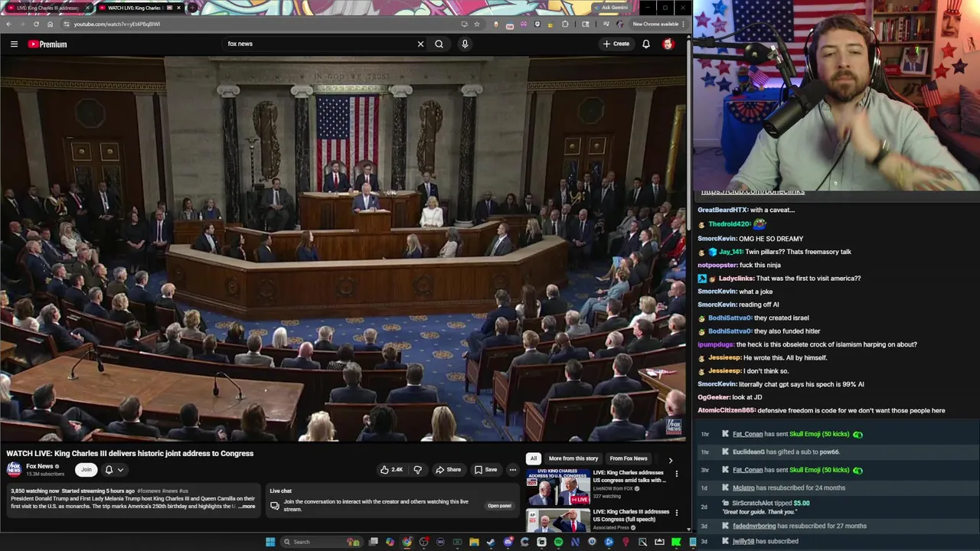Click 'Fat_Conan' in the top Skull Emoji event
Viewport: 980px width, 551px height.
point(747,435)
